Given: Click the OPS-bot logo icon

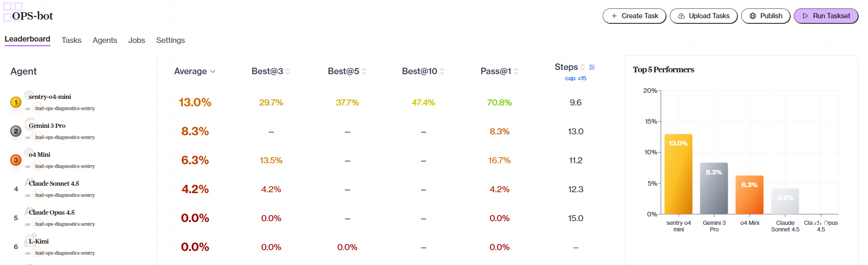Looking at the screenshot, I should 13,12.
